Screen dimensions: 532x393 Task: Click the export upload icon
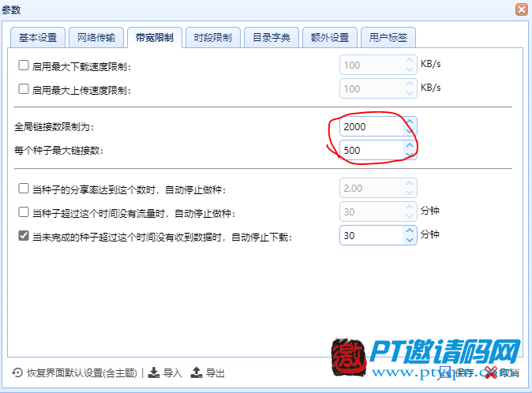tap(196, 372)
